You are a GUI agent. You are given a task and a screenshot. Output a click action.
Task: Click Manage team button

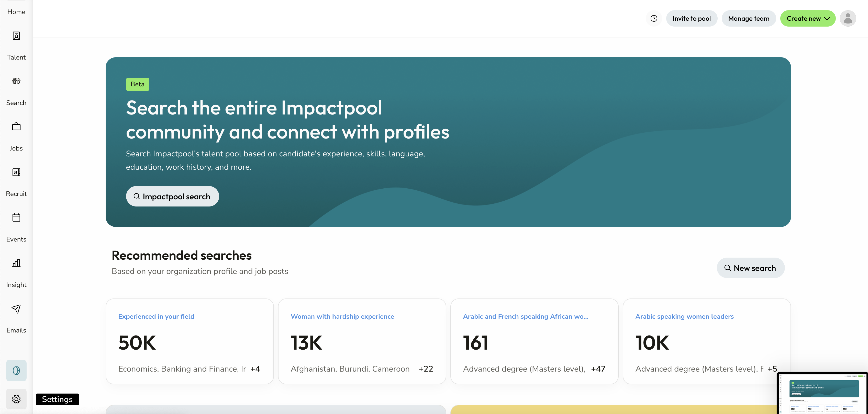[x=748, y=18]
